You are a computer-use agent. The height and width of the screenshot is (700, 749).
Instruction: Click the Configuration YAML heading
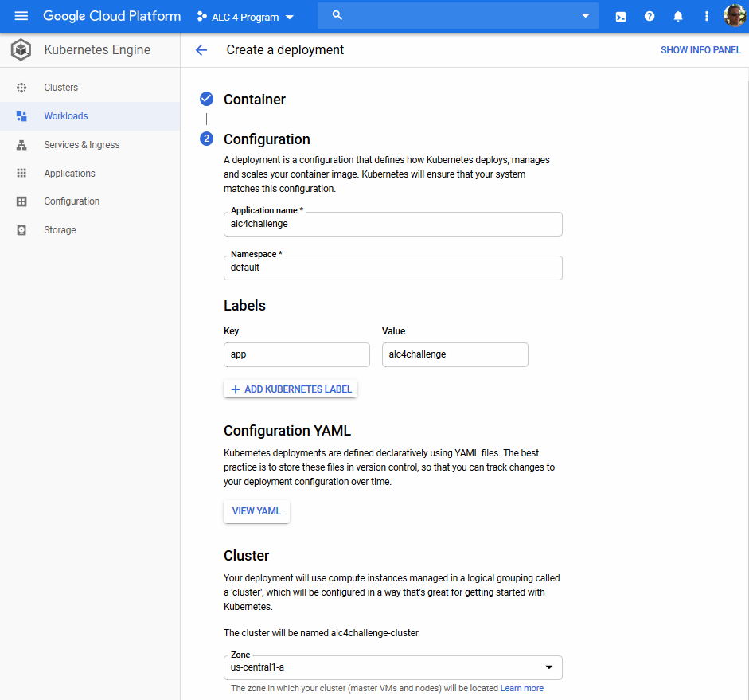coord(287,431)
